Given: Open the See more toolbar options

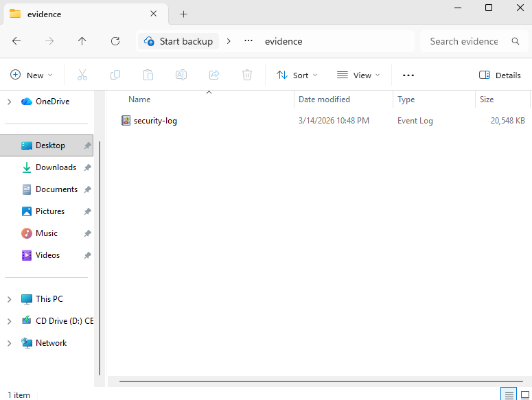Looking at the screenshot, I should (408, 75).
